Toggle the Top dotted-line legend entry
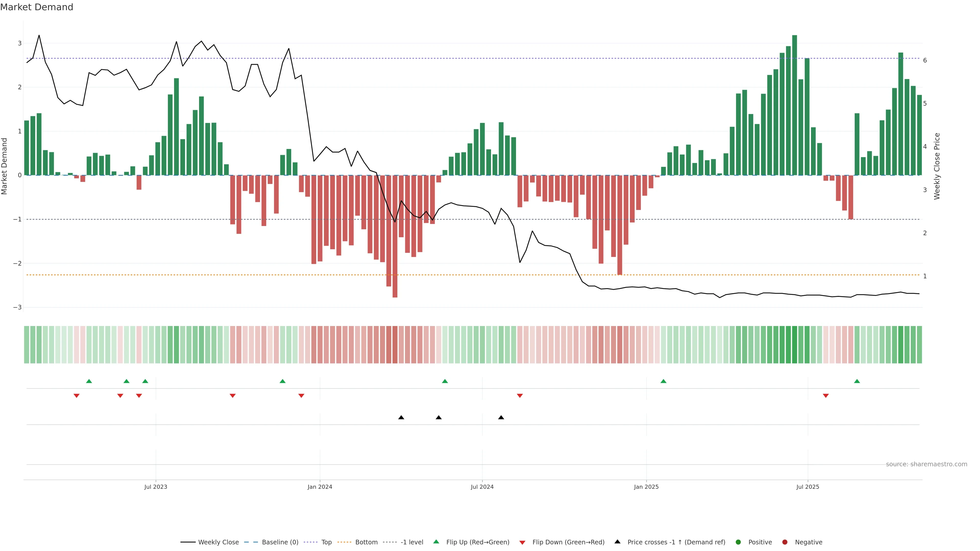 [326, 542]
